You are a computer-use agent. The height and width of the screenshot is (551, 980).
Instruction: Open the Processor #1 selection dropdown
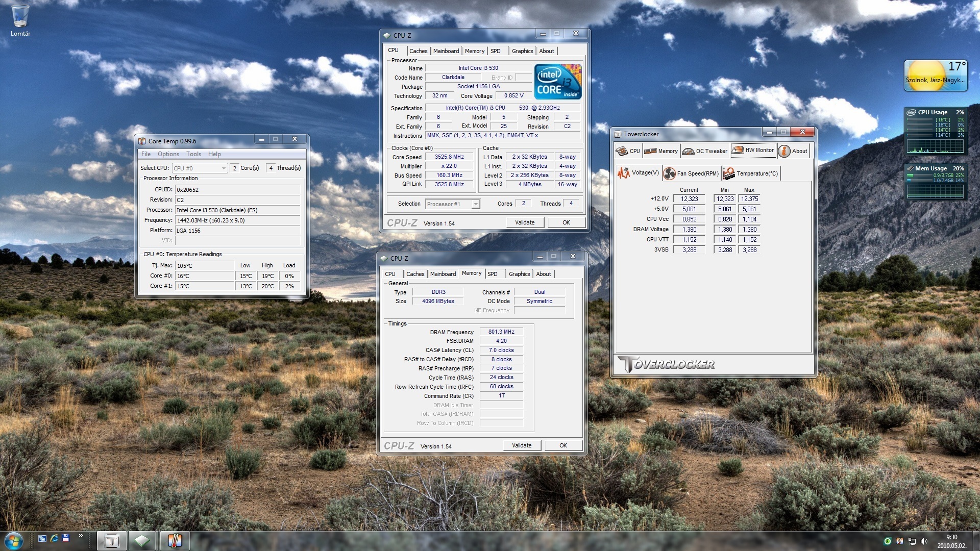click(475, 204)
